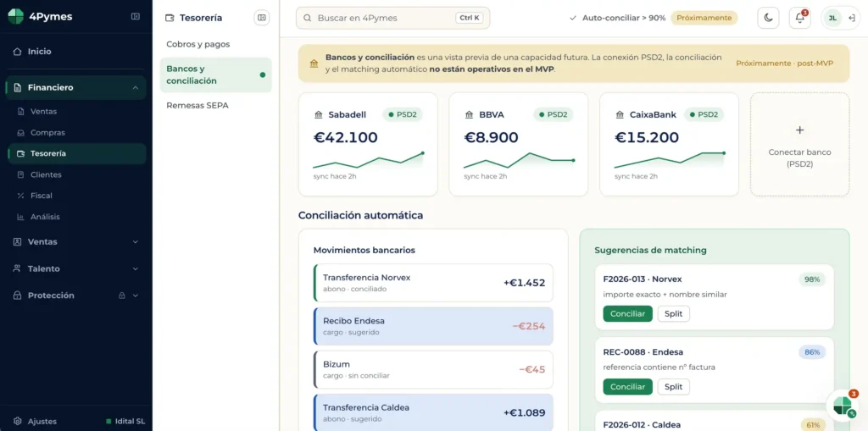The width and height of the screenshot is (868, 431).
Task: Click Conciliar for REC-0088 Endesa
Action: point(628,387)
